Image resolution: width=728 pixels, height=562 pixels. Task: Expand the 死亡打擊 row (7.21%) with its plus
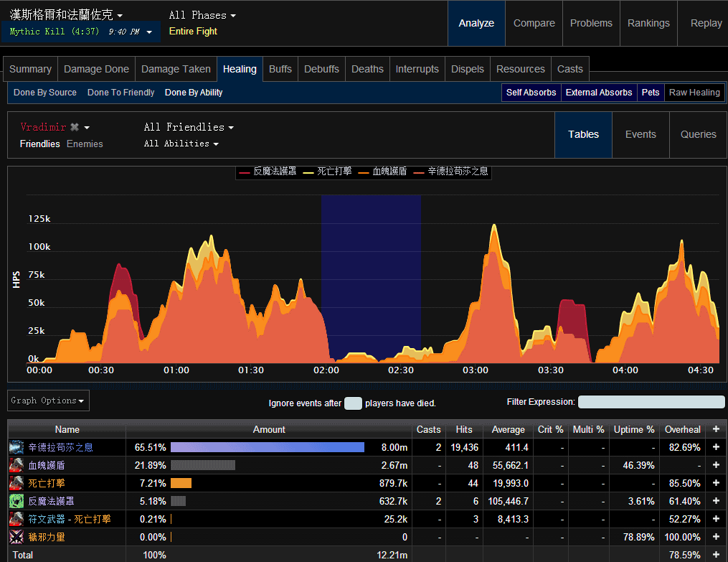716,483
